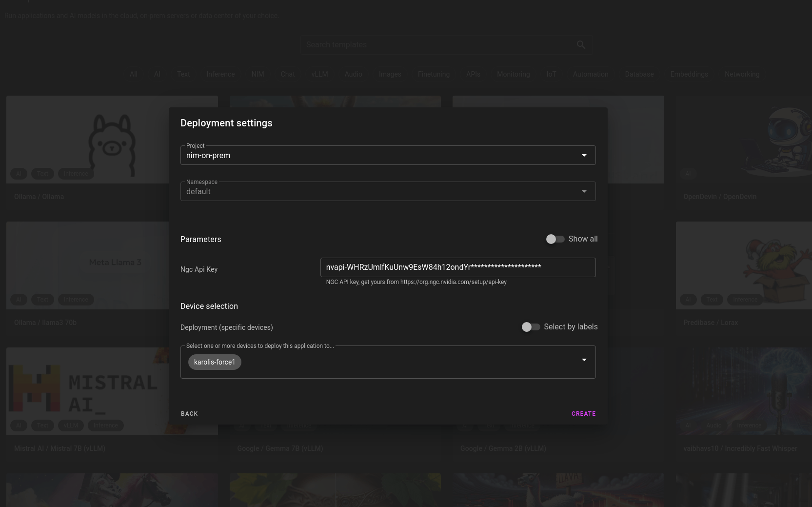Open the Project dropdown showing nim-on-prem
The image size is (812, 507).
388,155
